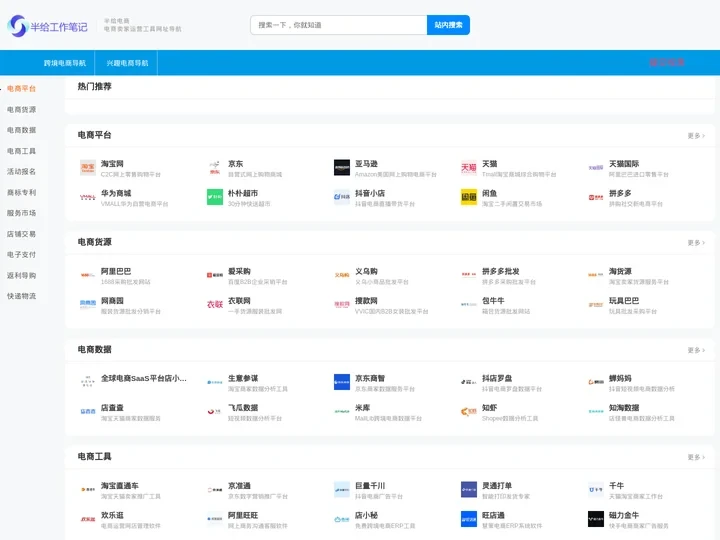720x540 pixels.
Task: Open the 天猫国际 icon
Action: 596,168
